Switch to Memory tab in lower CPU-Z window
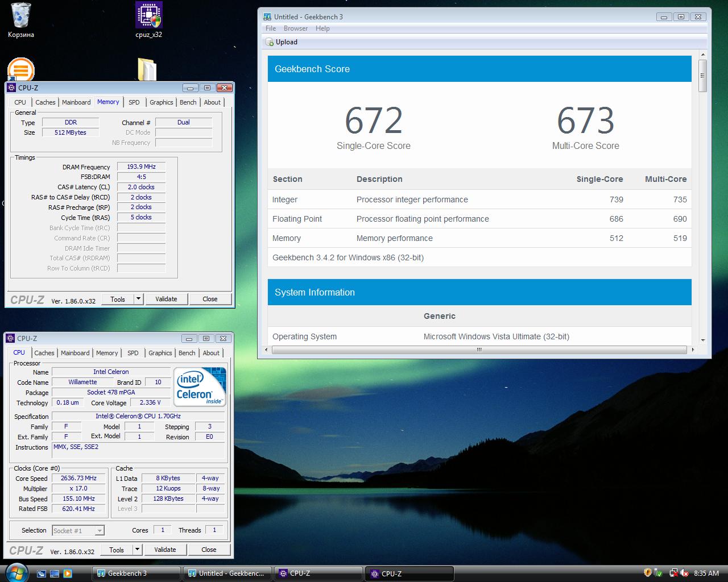The height and width of the screenshot is (582, 728). tap(107, 353)
